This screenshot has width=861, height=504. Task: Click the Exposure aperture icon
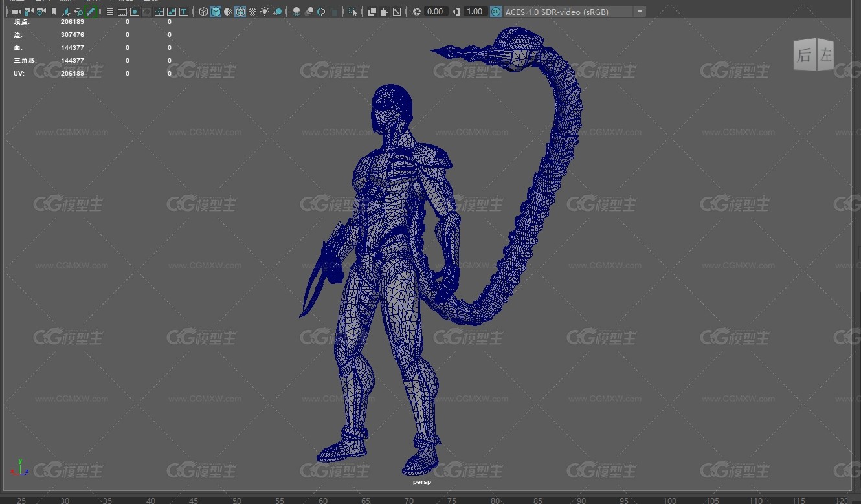(417, 12)
